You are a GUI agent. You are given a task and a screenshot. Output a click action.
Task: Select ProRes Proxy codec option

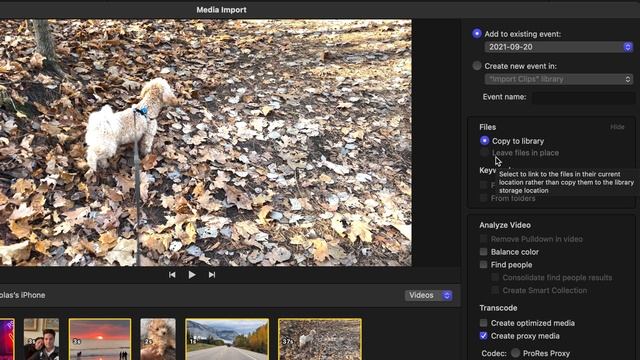(x=516, y=353)
